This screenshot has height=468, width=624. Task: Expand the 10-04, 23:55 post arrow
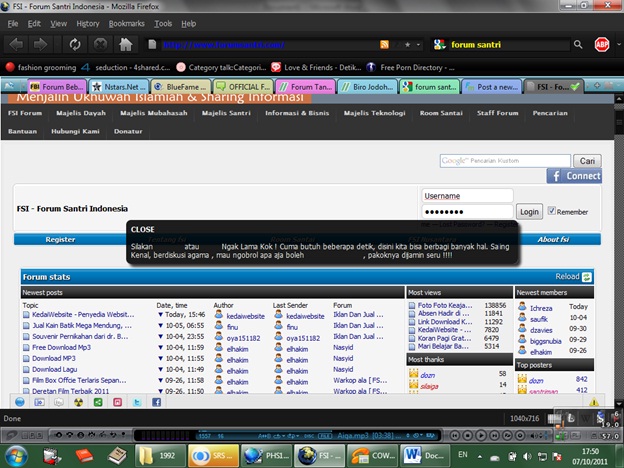point(160,336)
